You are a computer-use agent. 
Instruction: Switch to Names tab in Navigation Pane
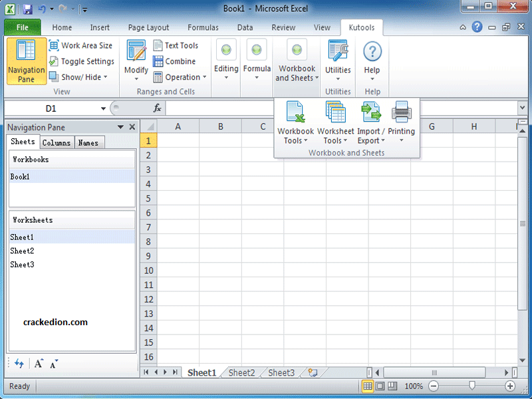tap(88, 143)
